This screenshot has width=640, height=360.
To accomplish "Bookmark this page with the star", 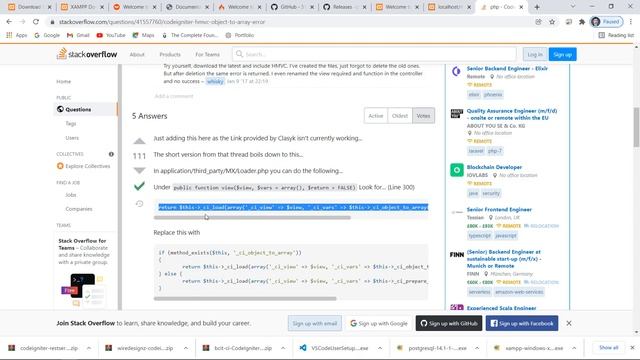I will point(552,22).
